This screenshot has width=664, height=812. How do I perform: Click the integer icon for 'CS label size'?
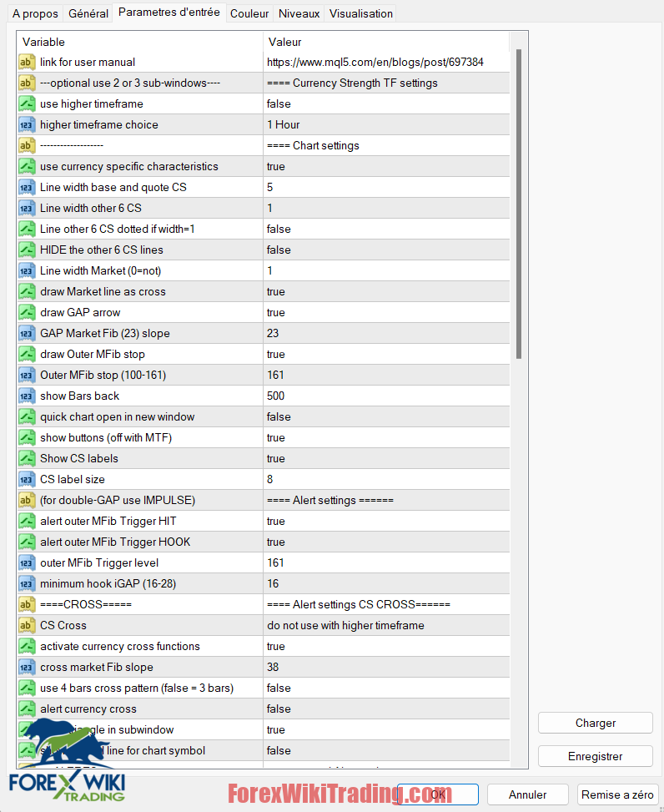pos(27,480)
